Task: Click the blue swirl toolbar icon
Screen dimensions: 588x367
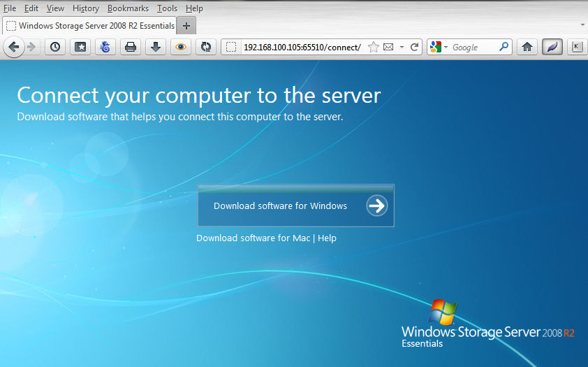Action: pos(105,47)
